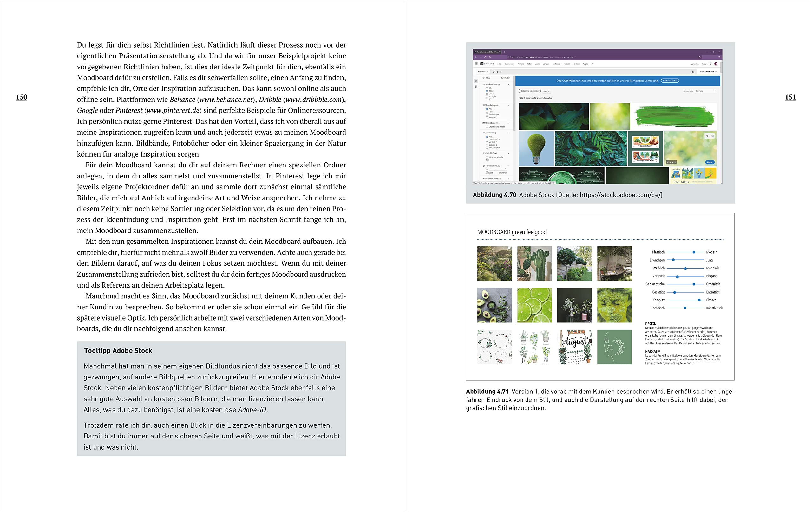Collapse the Ausrichtung filter section
Image resolution: width=812 pixels, height=512 pixels.
click(x=508, y=133)
